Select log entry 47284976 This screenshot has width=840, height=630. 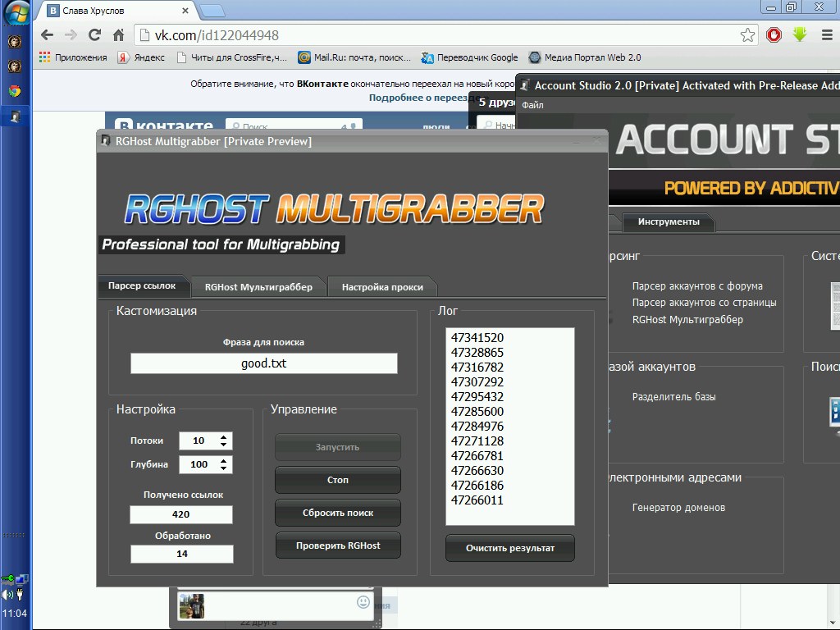coord(477,427)
